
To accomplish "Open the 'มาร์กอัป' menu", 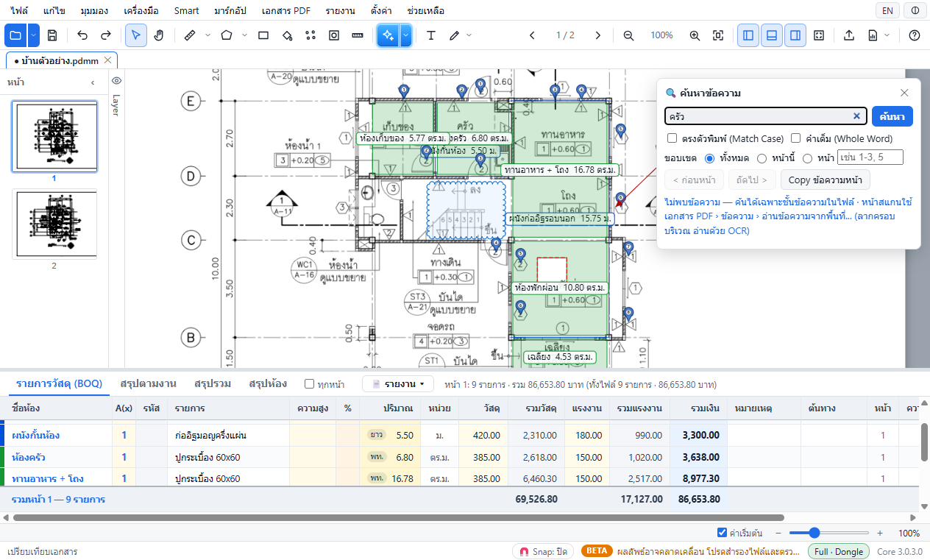I will (x=230, y=11).
